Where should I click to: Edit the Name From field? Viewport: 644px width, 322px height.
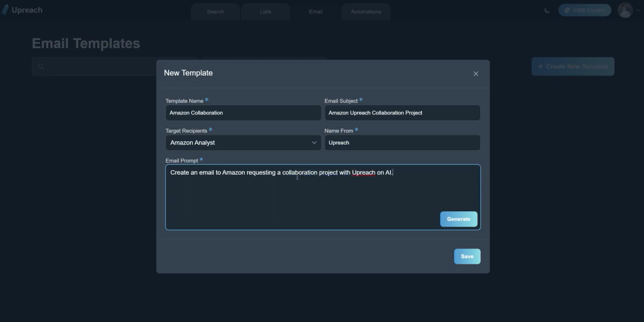pos(402,143)
